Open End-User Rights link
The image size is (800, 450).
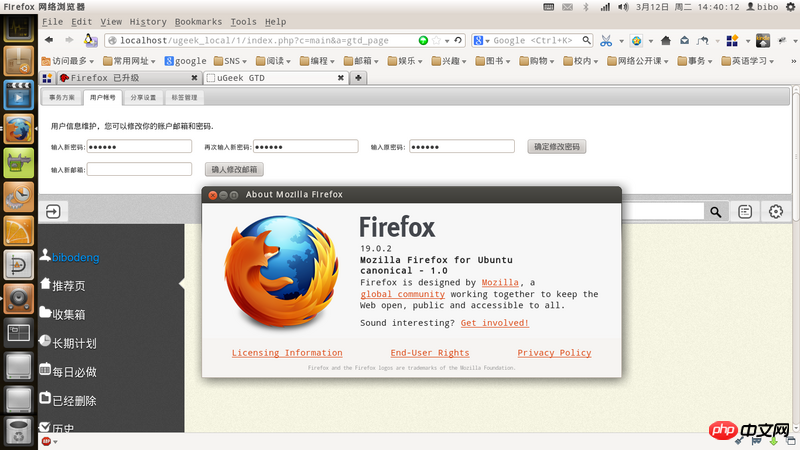point(430,353)
